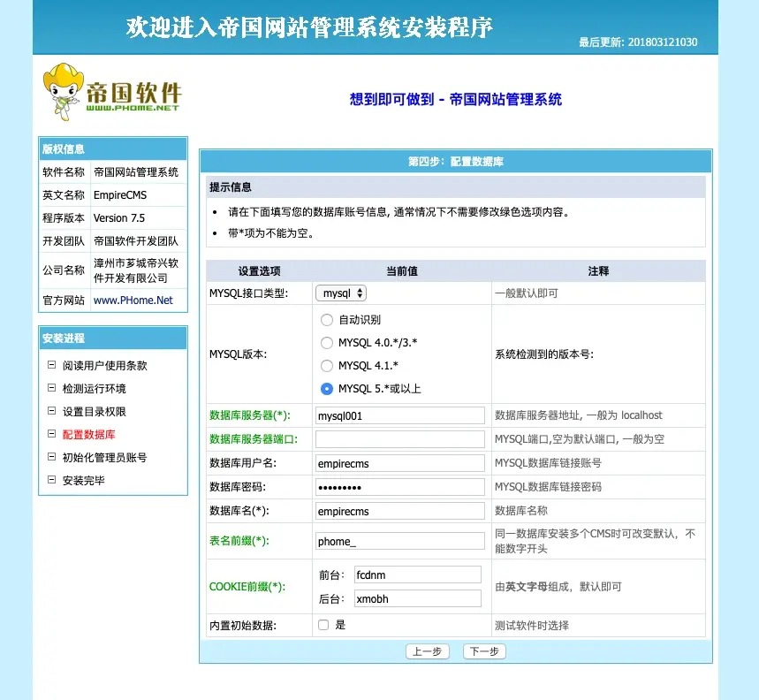Click the 测试软件时选择 note
Viewport: 759px width, 700px height.
[532, 625]
